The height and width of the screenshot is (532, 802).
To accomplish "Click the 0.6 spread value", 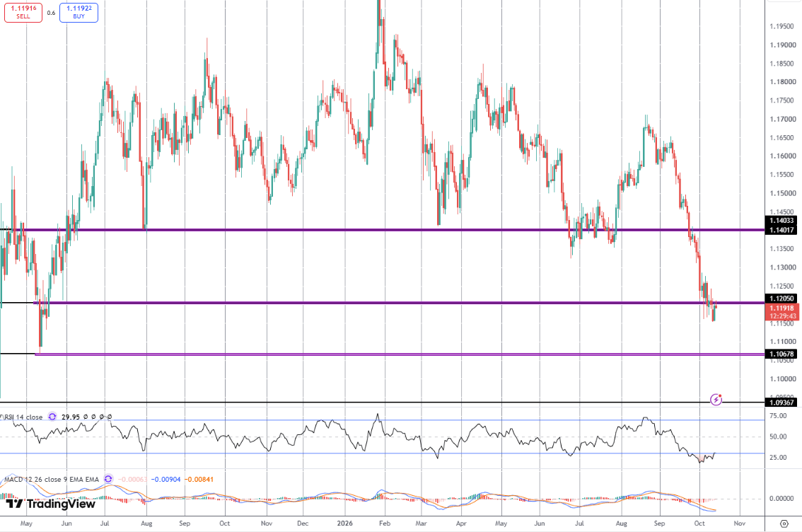I will point(51,13).
